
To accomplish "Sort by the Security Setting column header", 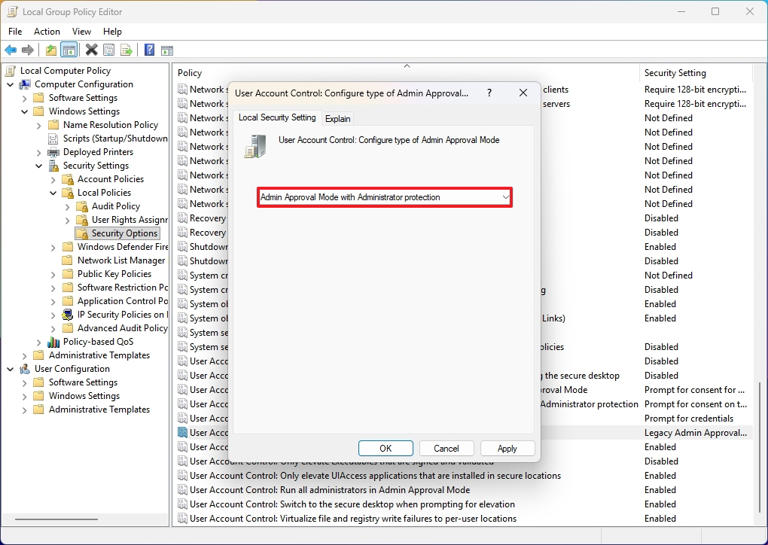I will [x=695, y=73].
